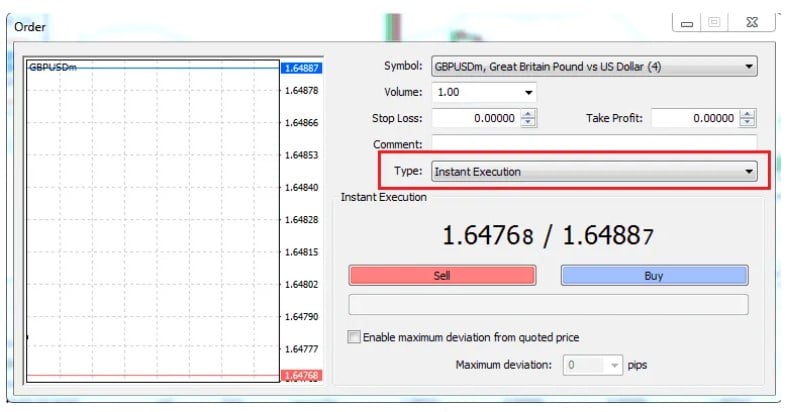Expand the Volume dropdown set to 1.00

(x=529, y=93)
